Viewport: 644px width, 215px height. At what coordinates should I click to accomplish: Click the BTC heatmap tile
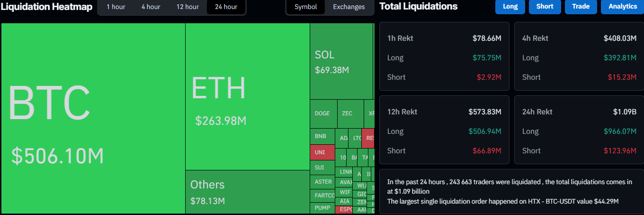point(93,119)
